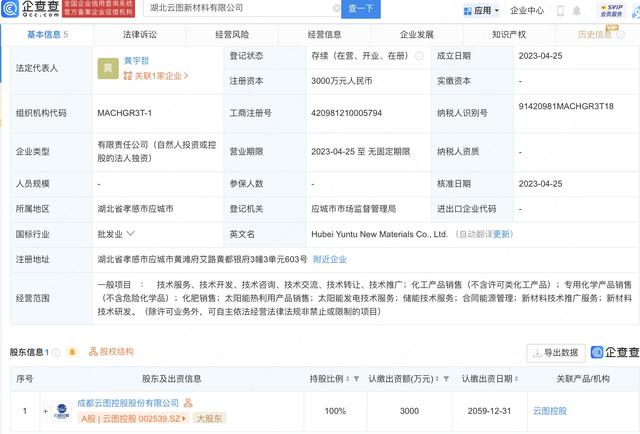Viewport: 640px width, 434px height.
Task: Open the Qcc.com logo home link
Action: click(31, 8)
